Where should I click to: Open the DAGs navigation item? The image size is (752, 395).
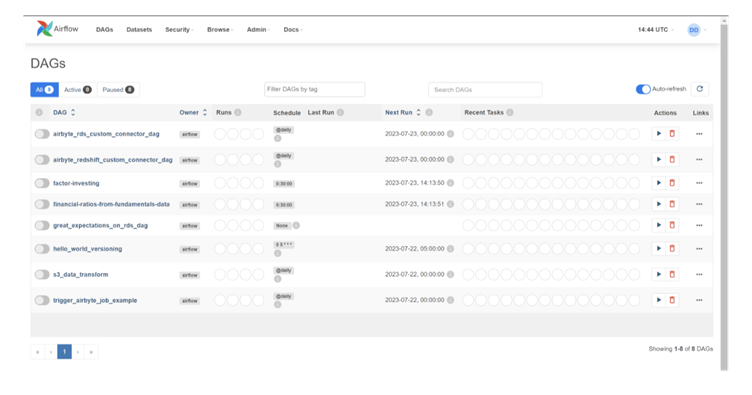[105, 30]
